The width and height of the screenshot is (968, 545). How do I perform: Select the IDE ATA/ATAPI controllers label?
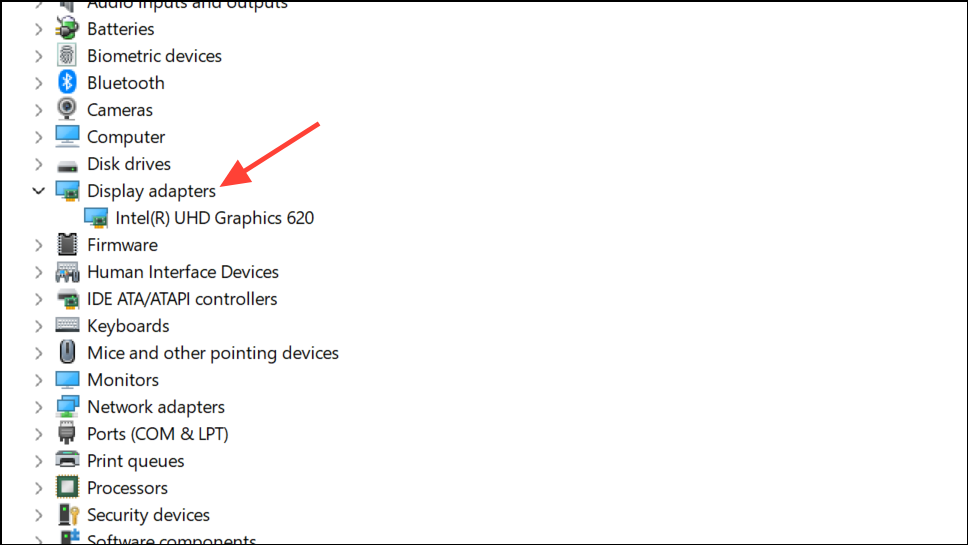coord(182,299)
